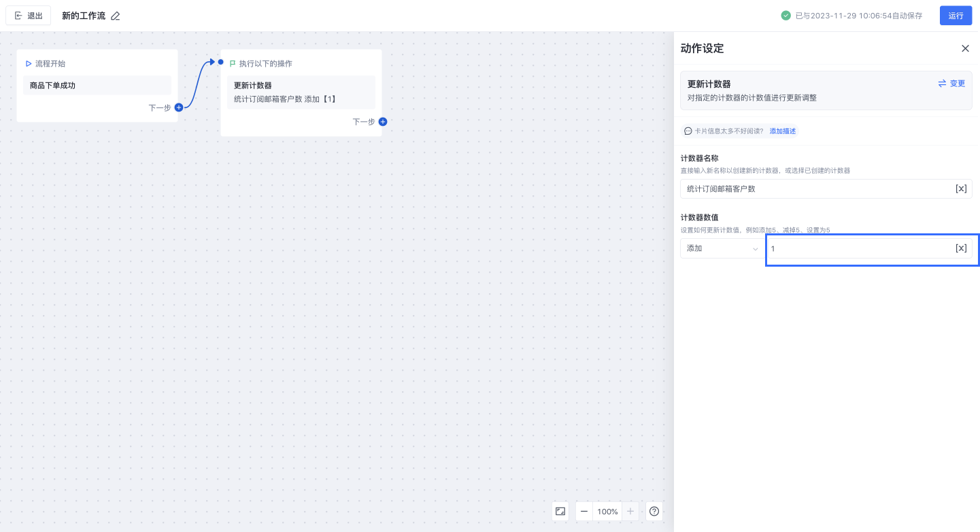Click the 退出 exit button

29,16
